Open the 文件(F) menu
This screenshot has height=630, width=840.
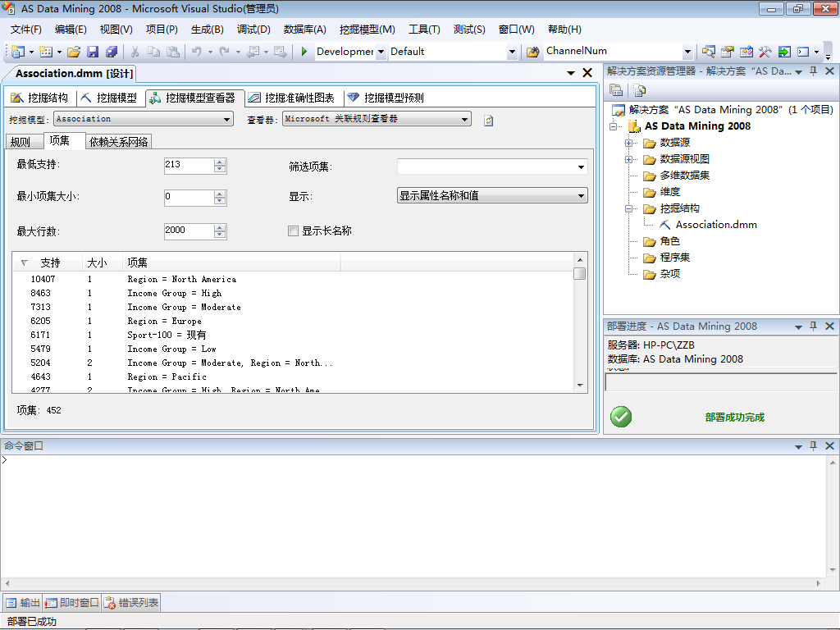point(25,30)
